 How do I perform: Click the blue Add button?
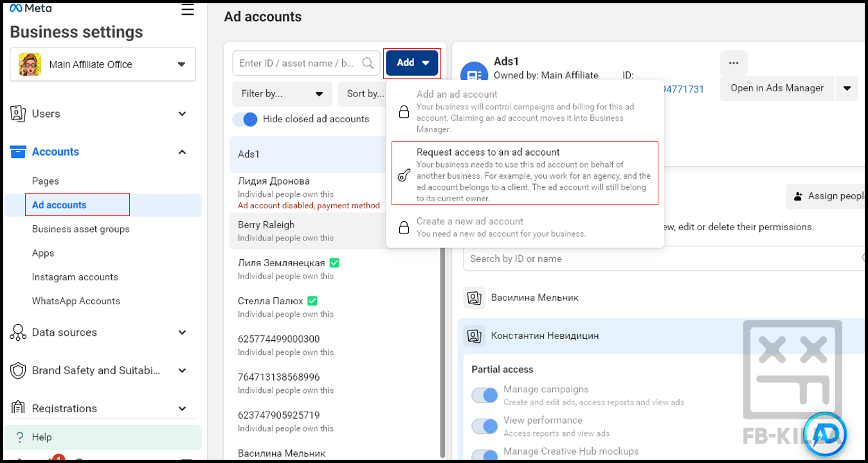412,63
